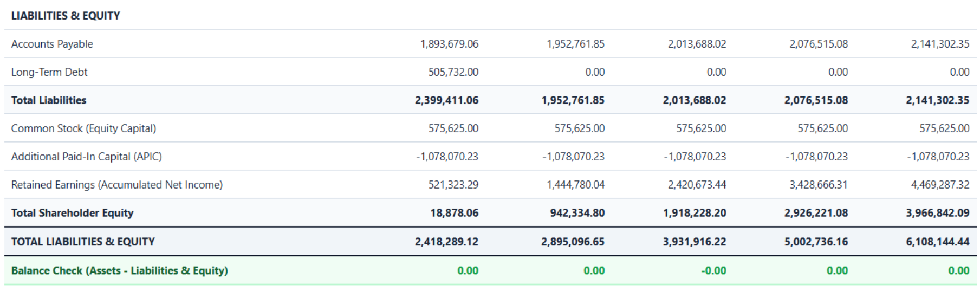
Task: Click the Retained Earnings row label
Action: pos(117,185)
